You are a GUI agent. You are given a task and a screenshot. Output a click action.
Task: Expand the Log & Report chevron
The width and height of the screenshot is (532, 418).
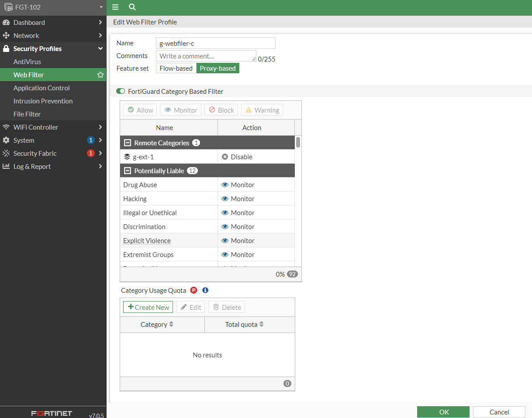[x=100, y=166]
